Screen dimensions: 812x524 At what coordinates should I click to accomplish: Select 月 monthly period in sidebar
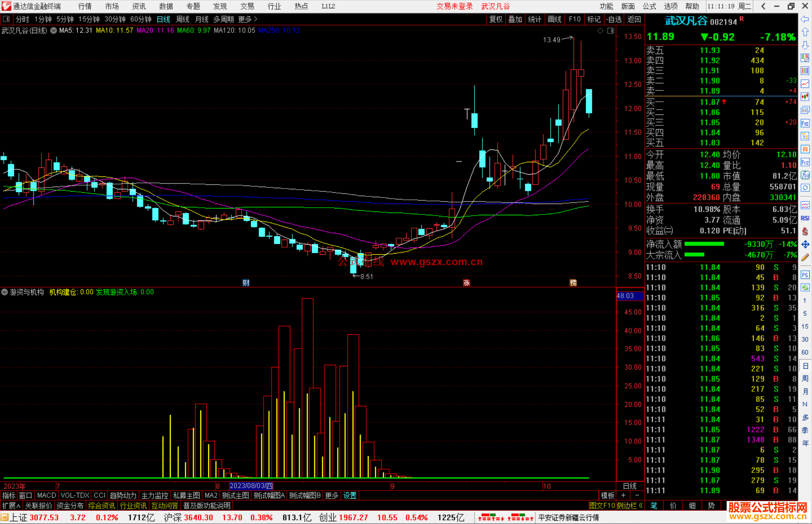[805, 391]
